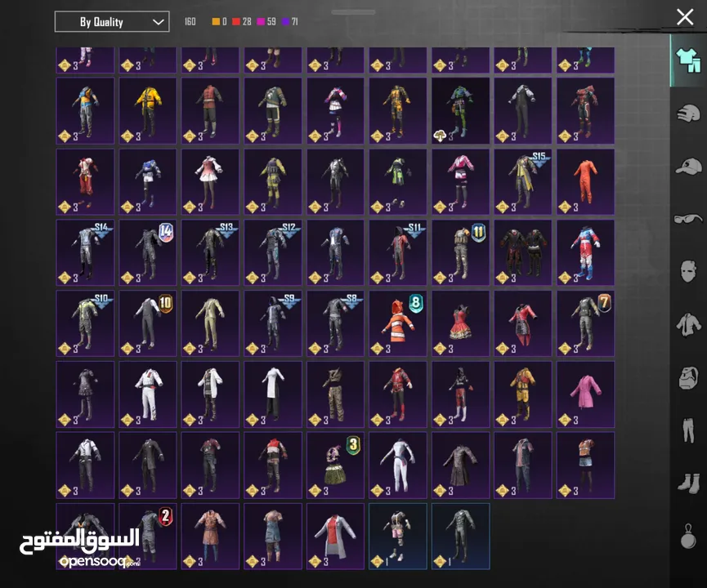
Task: Select the S8 season outfit
Action: point(335,323)
